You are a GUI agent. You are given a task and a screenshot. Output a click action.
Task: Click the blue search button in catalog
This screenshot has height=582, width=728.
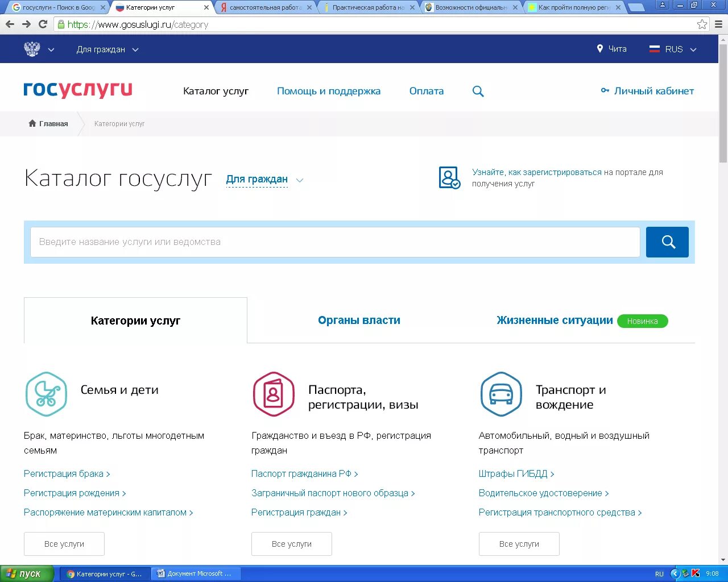pyautogui.click(x=667, y=242)
